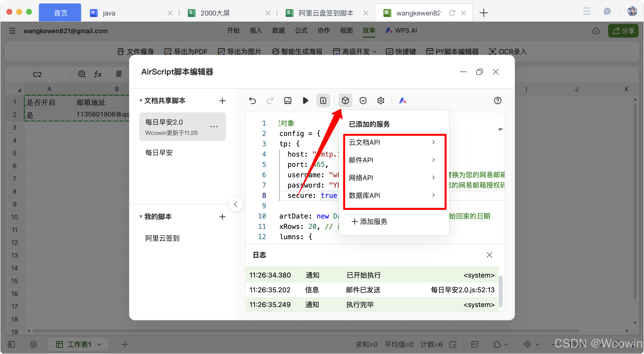Select the 阿里云签到 script
This screenshot has width=644, height=354.
coord(162,238)
